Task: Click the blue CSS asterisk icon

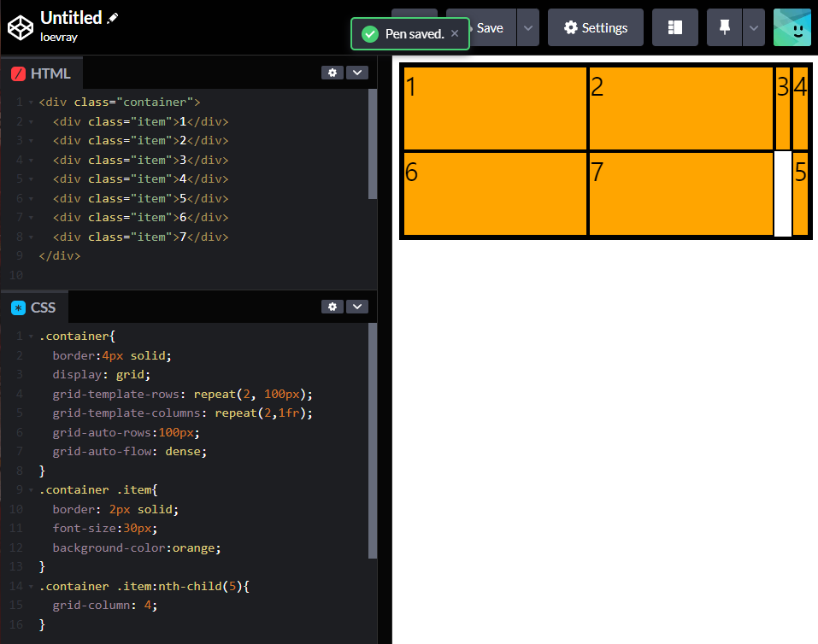Action: (x=18, y=307)
